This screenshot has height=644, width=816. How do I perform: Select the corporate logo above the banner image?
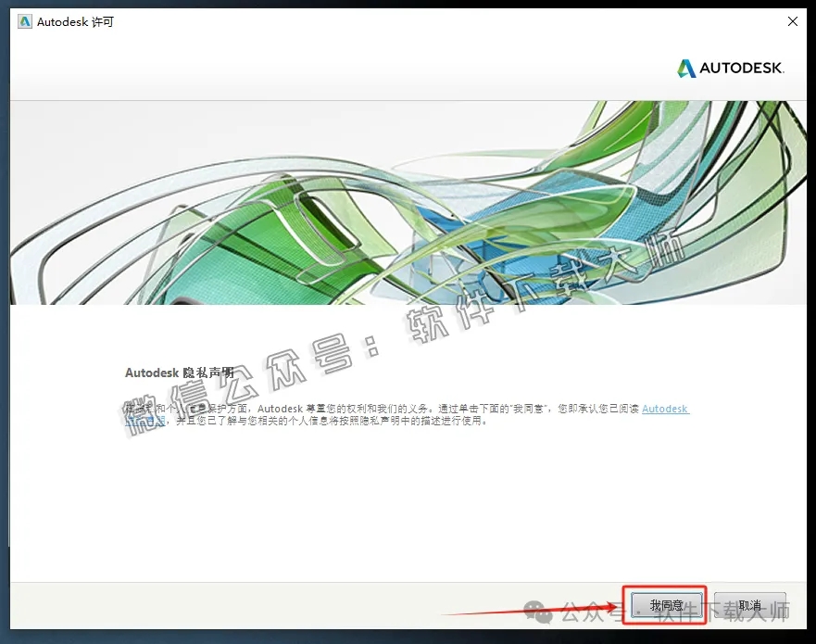tap(732, 69)
